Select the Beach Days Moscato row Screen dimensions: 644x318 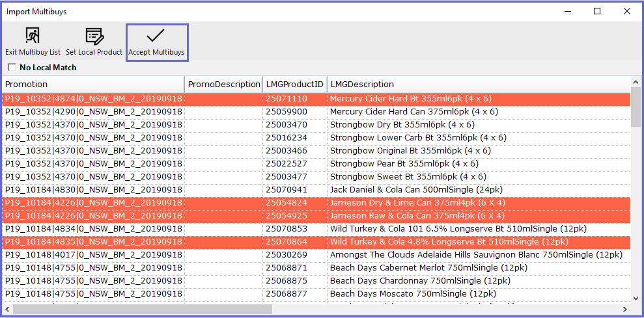[x=316, y=294]
